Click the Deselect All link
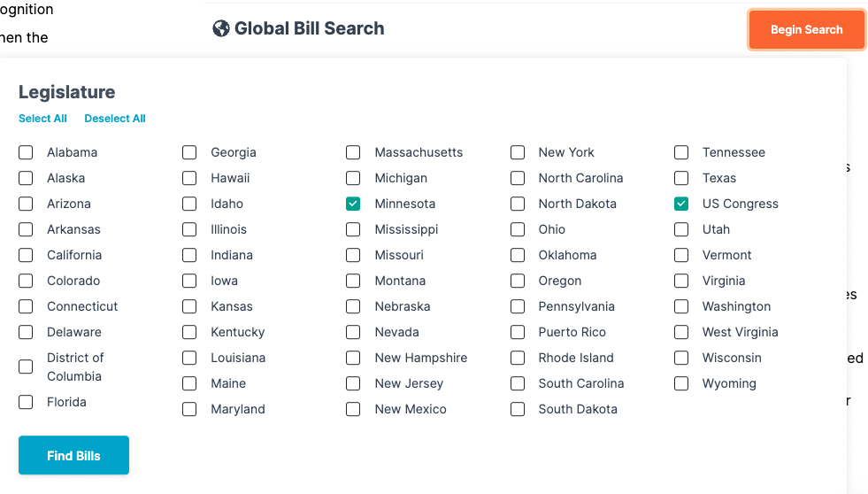The height and width of the screenshot is (494, 868). pos(115,119)
